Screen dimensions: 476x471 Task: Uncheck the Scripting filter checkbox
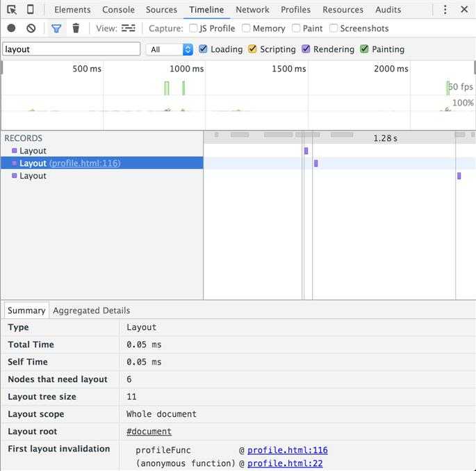click(252, 49)
